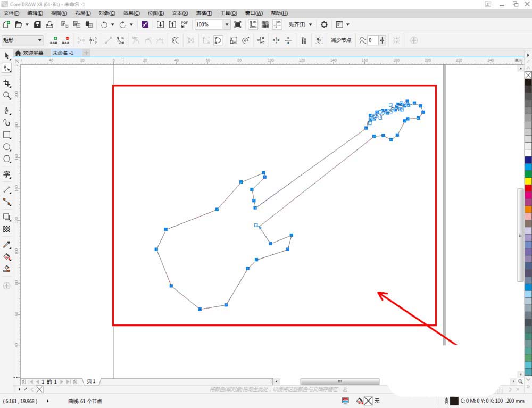The image size is (532, 408).
Task: Toggle the Close curve button
Action: coord(218,40)
